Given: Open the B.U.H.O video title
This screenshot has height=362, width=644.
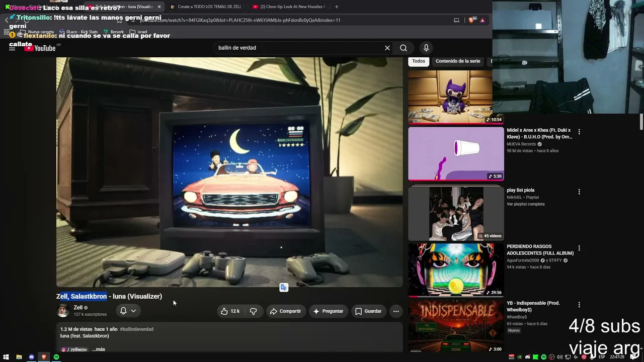Looking at the screenshot, I should click(539, 134).
